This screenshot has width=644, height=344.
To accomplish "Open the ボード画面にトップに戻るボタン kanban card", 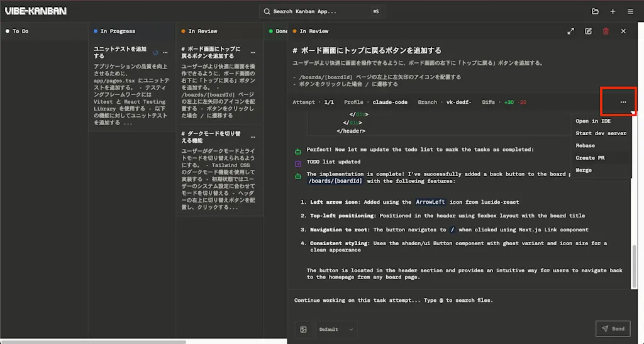I will click(219, 83).
